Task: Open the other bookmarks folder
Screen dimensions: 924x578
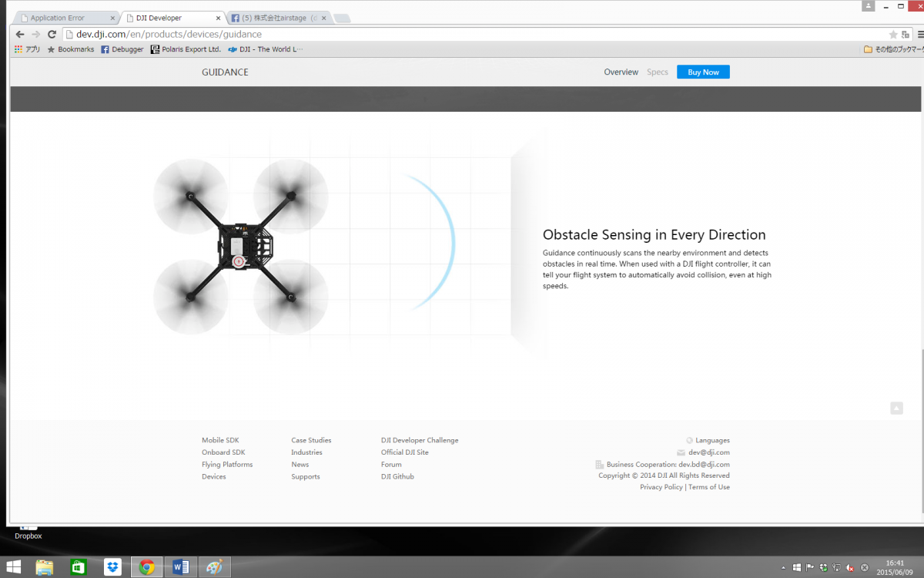Action: point(892,49)
